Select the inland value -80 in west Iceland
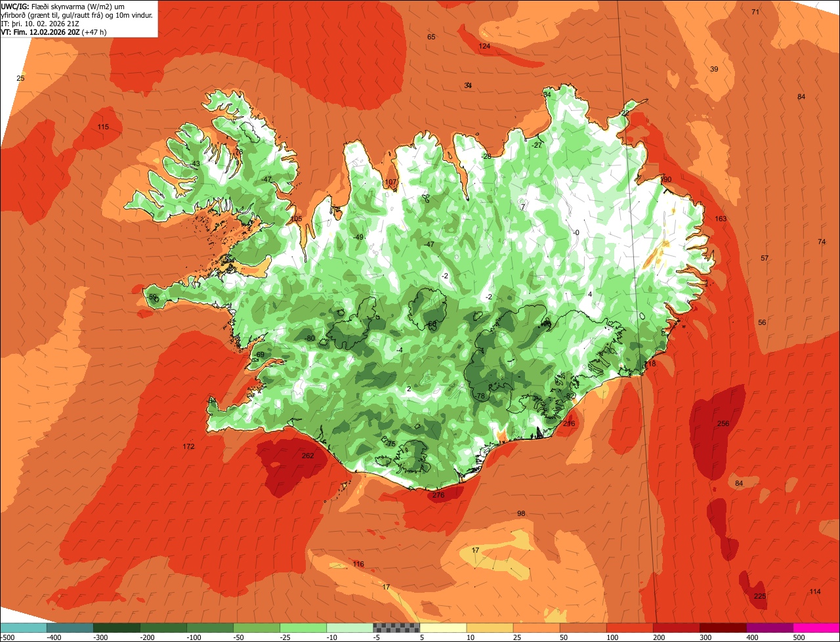This screenshot has height=642, width=840. coord(309,338)
